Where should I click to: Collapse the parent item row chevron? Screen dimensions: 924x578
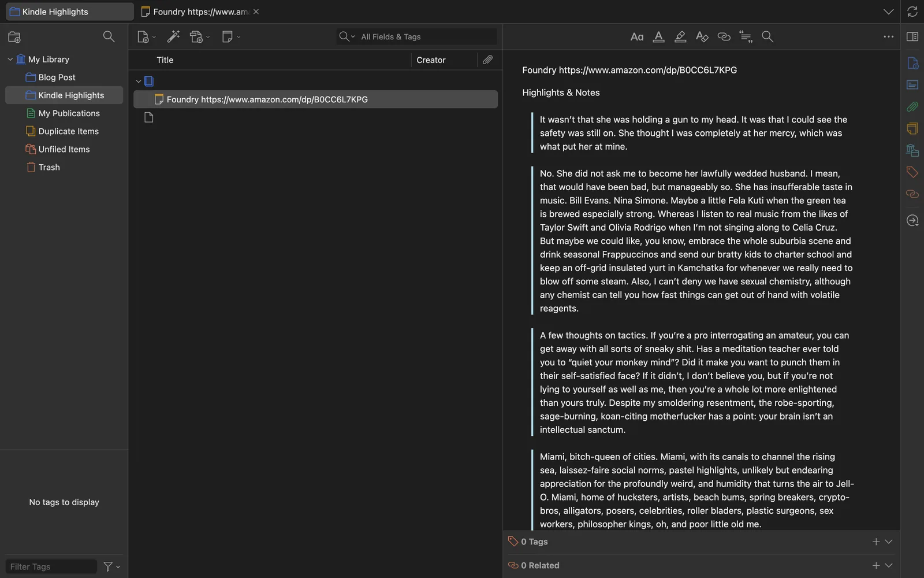pyautogui.click(x=139, y=81)
